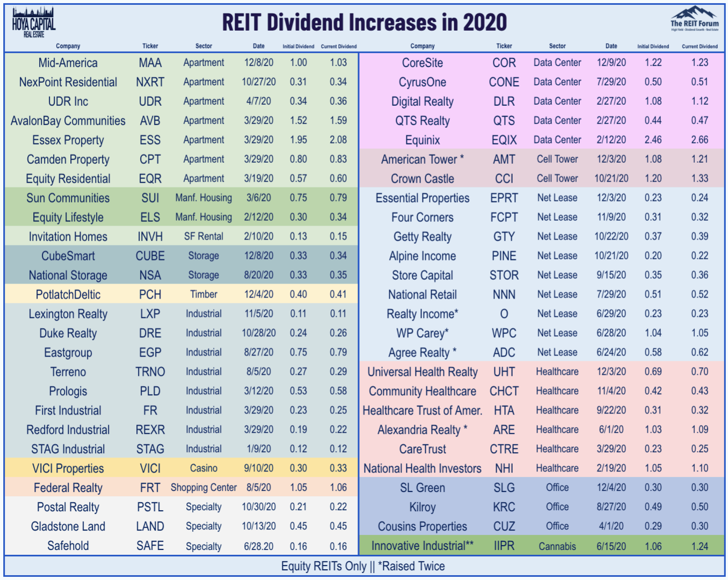This screenshot has height=580, width=728.
Task: Click the left-table Sector column header
Action: [x=203, y=46]
